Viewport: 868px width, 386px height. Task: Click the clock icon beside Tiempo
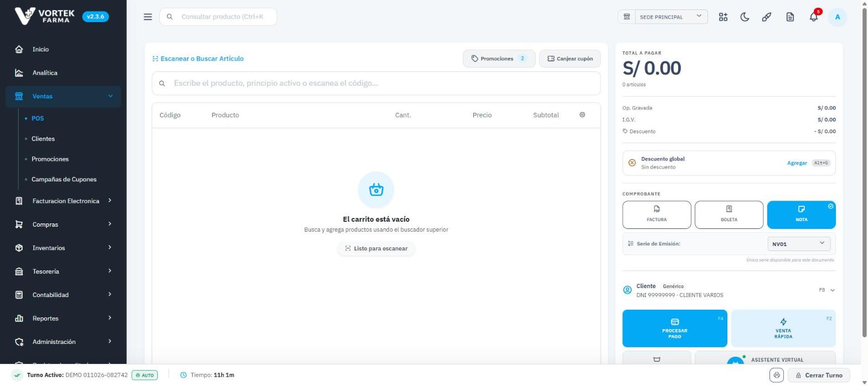pyautogui.click(x=183, y=375)
